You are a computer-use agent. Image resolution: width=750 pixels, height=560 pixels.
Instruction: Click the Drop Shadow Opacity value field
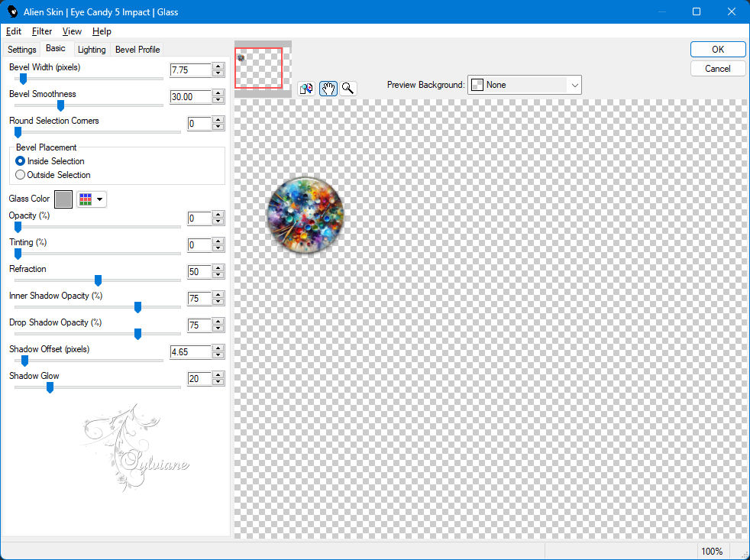coord(199,325)
